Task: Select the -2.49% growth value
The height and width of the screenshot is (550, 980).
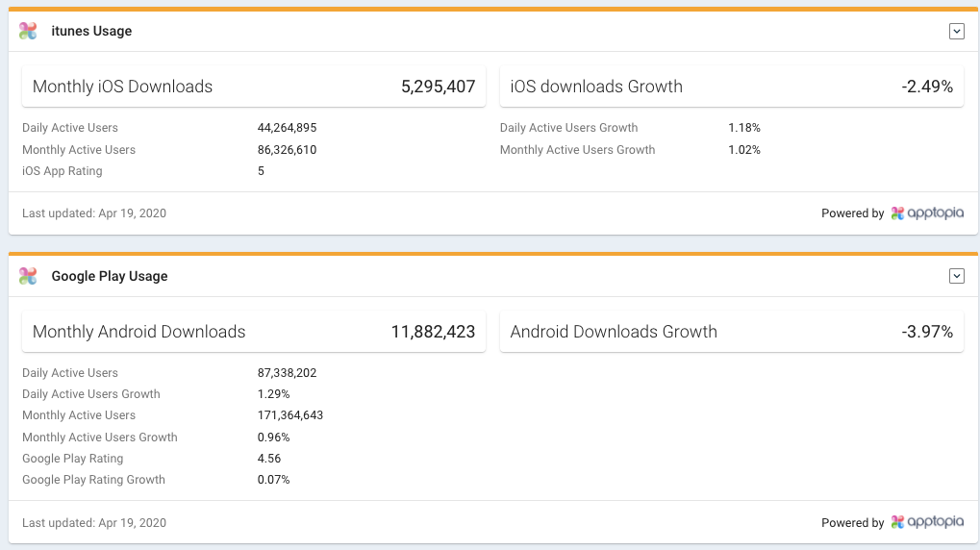Action: (x=927, y=87)
